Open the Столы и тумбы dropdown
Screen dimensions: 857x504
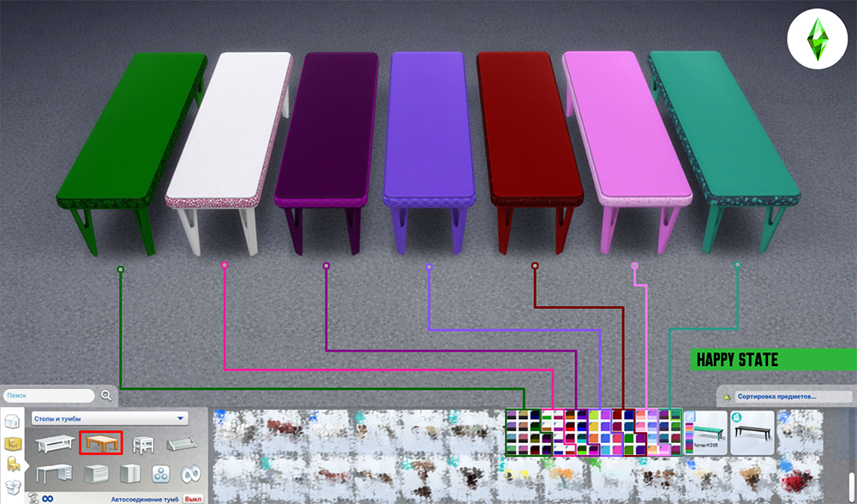click(110, 419)
